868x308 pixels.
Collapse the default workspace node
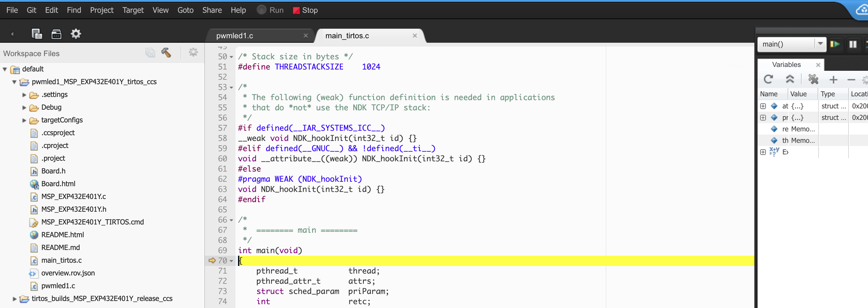tap(5, 69)
